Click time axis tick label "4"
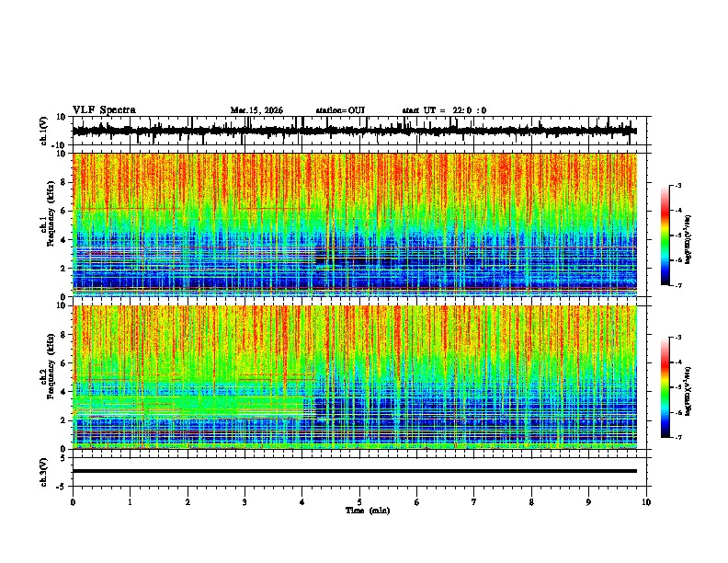 (x=301, y=502)
